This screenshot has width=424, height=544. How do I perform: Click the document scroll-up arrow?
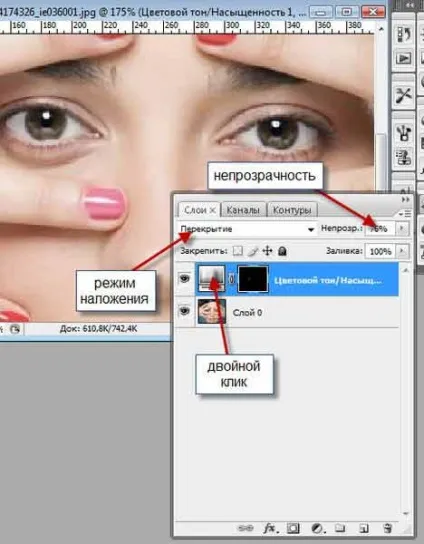point(381,29)
